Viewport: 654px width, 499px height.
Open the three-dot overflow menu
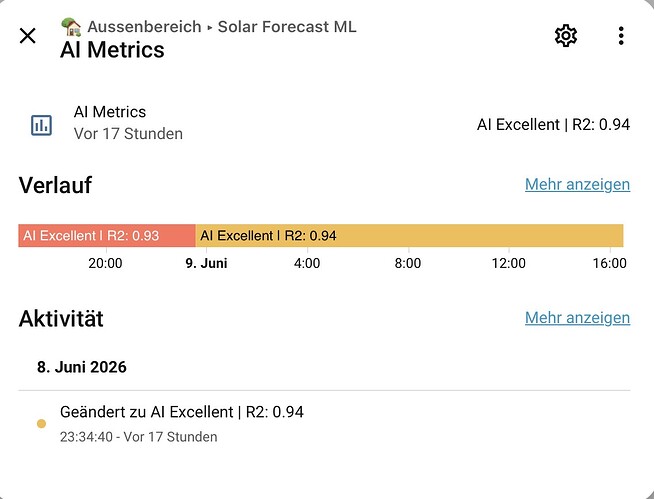point(621,35)
